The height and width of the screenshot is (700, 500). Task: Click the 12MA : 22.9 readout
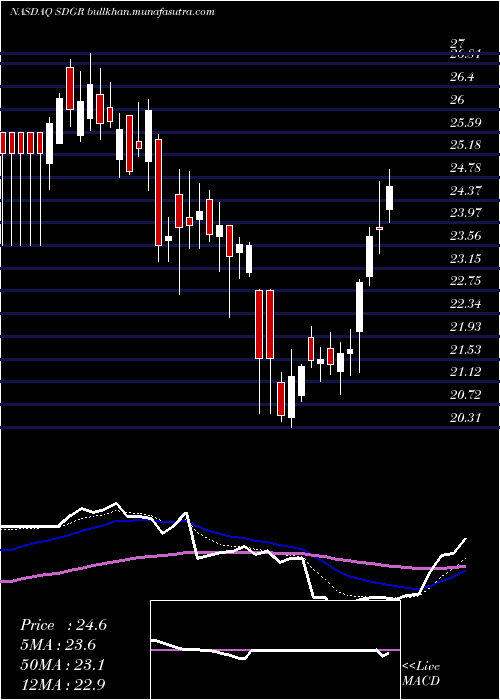(x=63, y=684)
